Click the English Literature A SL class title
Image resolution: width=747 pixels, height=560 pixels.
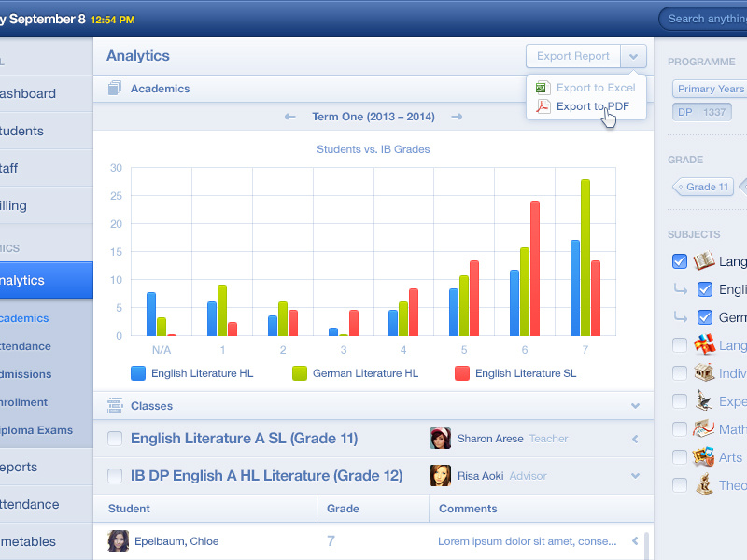244,438
